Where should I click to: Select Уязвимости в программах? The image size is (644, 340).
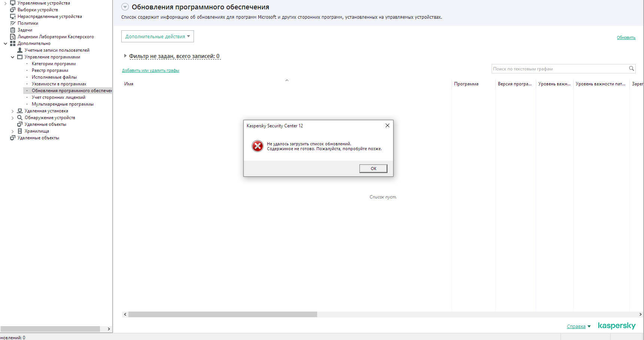pyautogui.click(x=59, y=84)
